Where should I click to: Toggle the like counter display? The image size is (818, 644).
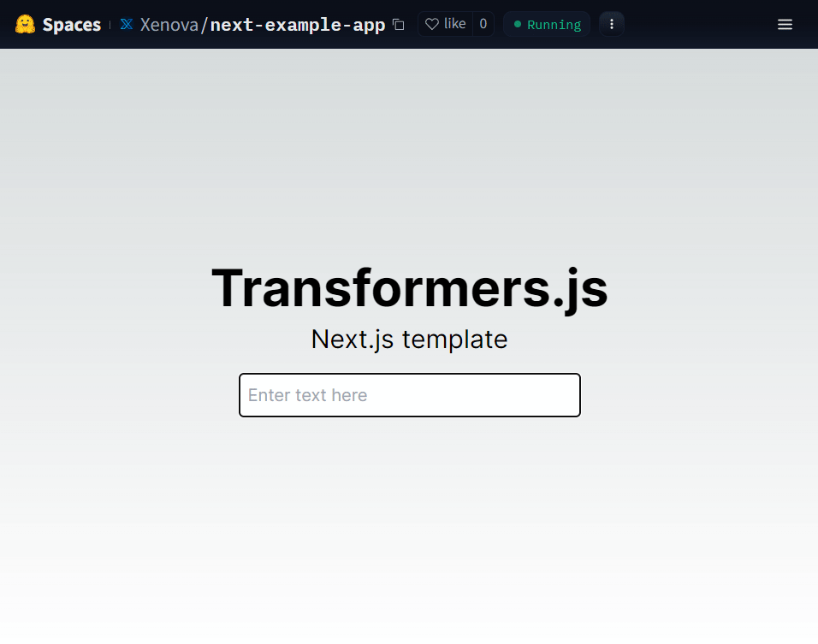click(483, 23)
